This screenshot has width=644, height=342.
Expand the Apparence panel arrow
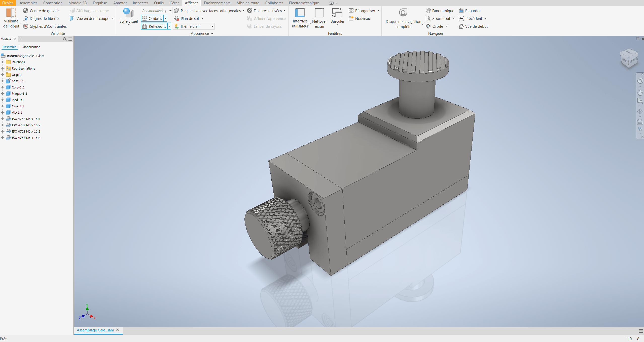[212, 34]
